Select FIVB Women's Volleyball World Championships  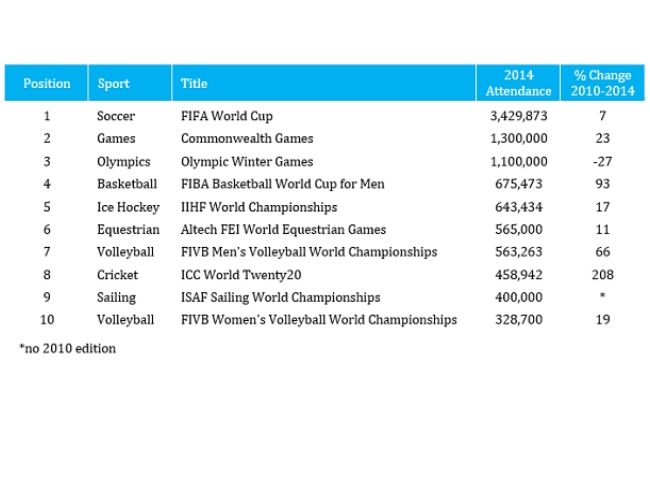click(319, 320)
